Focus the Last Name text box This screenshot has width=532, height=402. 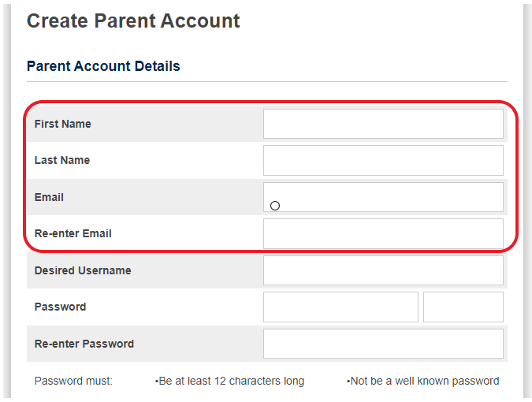click(383, 161)
